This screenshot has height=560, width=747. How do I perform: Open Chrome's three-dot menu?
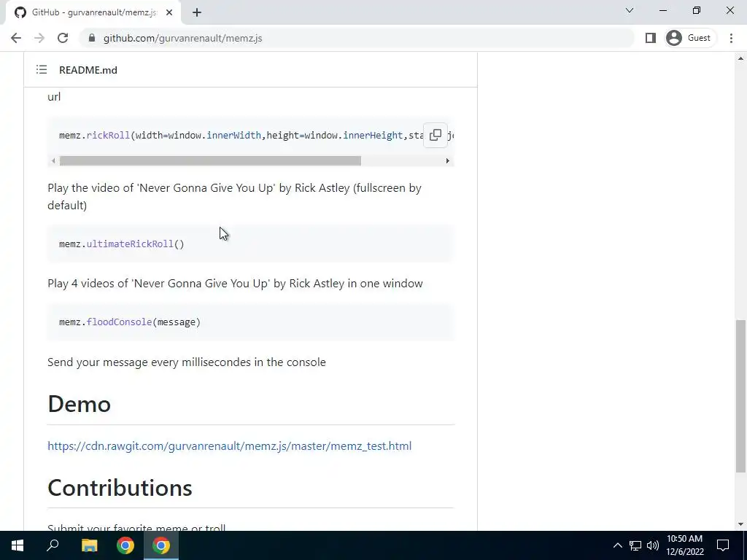pyautogui.click(x=731, y=38)
